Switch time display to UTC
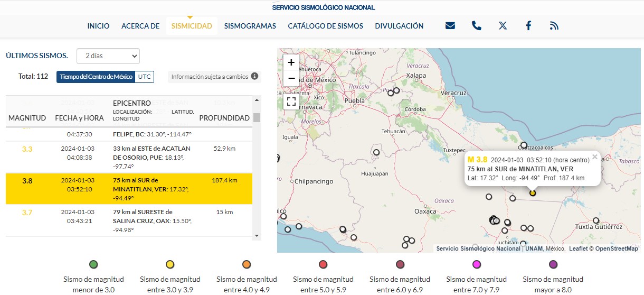The image size is (644, 295). point(144,77)
